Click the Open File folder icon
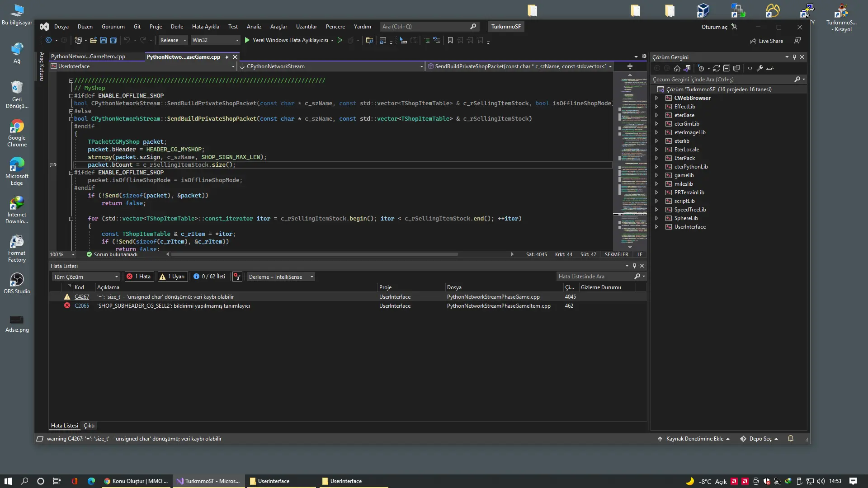The width and height of the screenshot is (868, 488). [x=94, y=41]
